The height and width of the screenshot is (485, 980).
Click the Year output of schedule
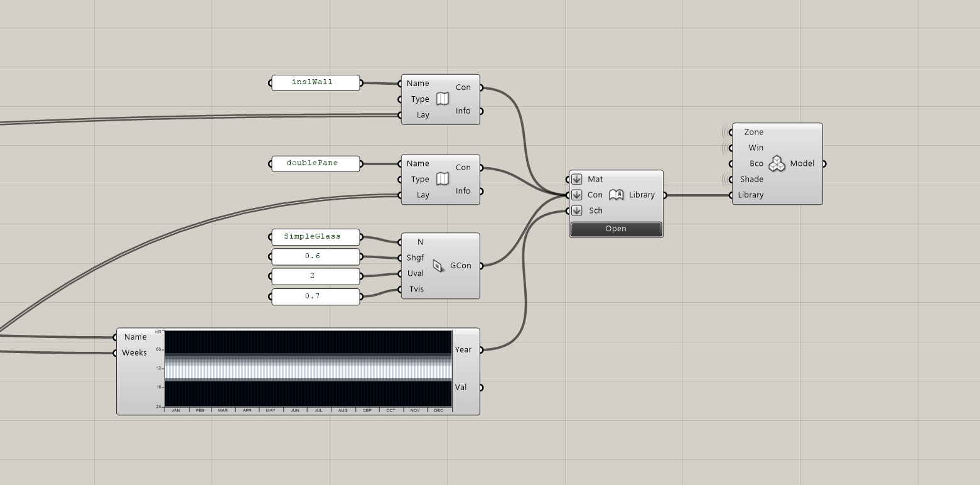463,350
